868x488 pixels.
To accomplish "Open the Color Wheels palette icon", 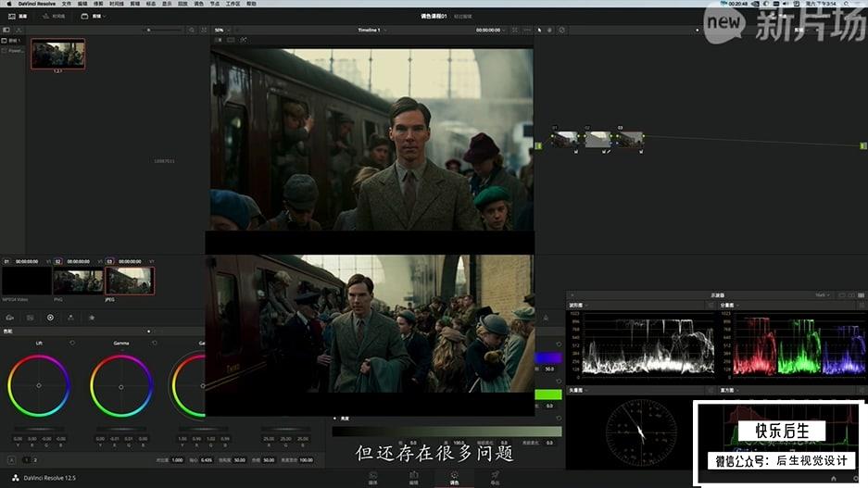I will tap(50, 318).
